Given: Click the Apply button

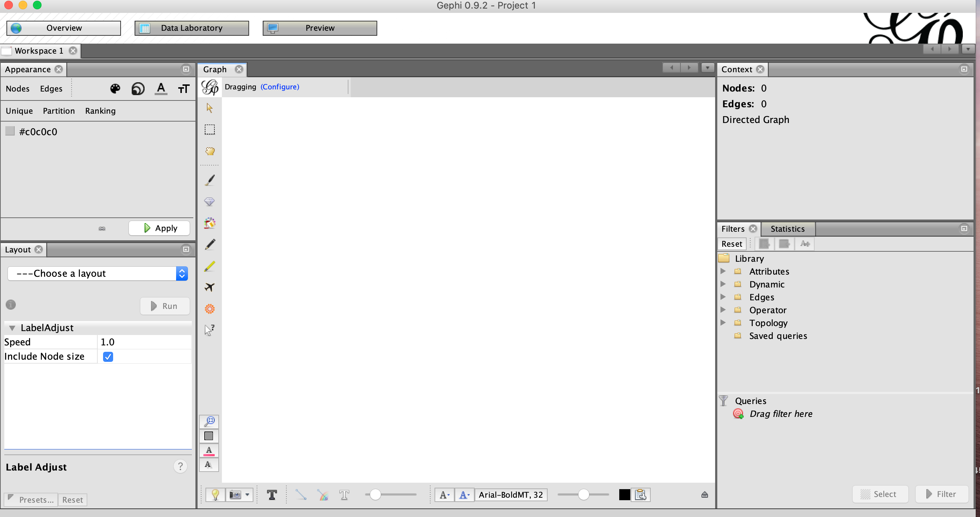Looking at the screenshot, I should (x=159, y=228).
